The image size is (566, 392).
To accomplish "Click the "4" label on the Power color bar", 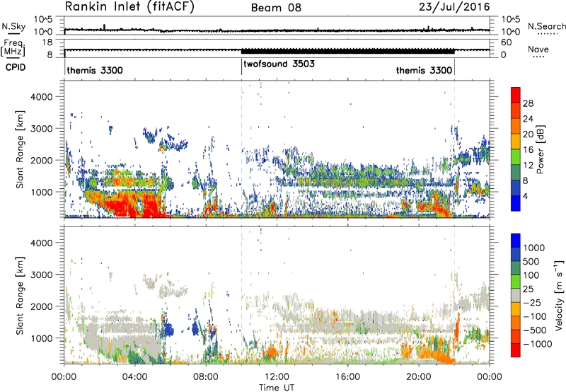I will click(526, 196).
